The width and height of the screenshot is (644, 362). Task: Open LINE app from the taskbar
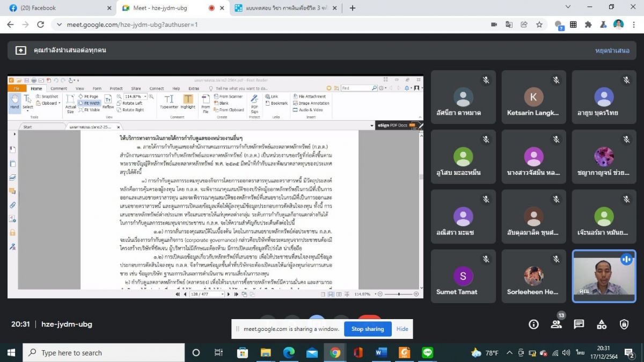tap(428, 352)
